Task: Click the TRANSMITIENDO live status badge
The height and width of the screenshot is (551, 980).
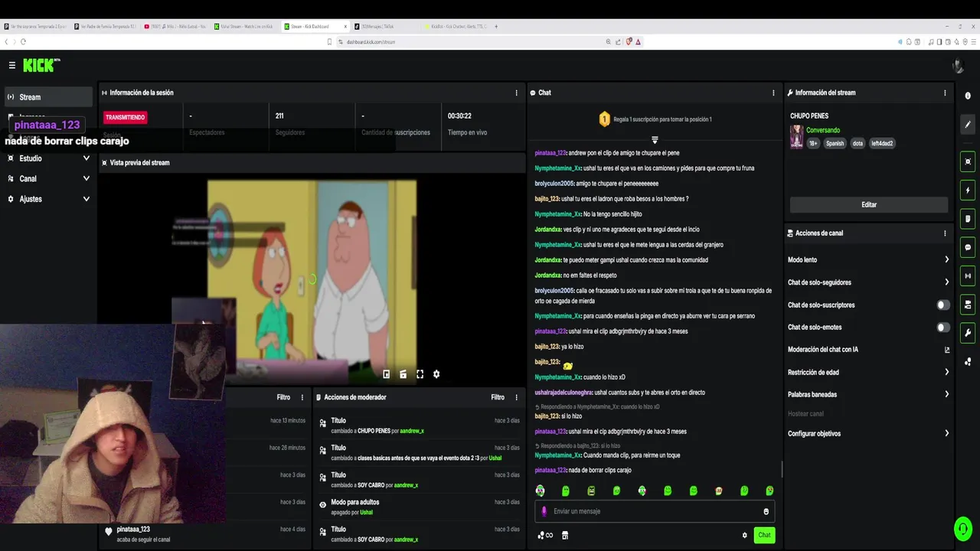Action: (x=126, y=117)
